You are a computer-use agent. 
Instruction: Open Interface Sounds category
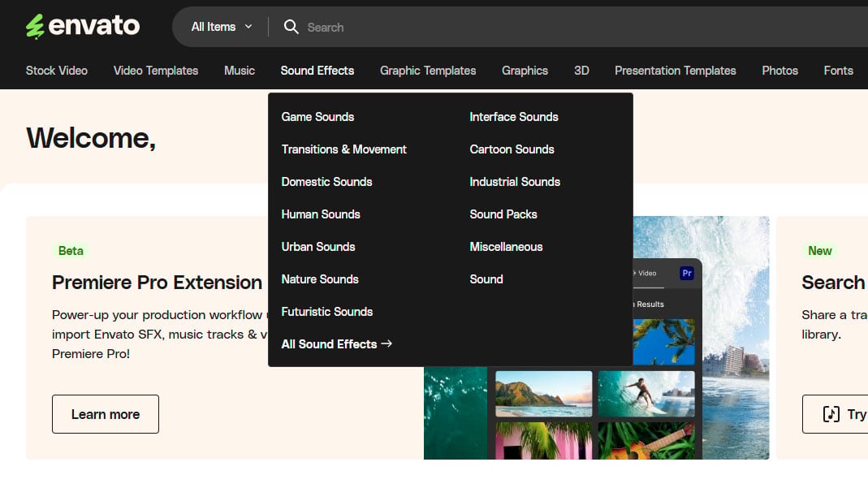[x=514, y=117]
